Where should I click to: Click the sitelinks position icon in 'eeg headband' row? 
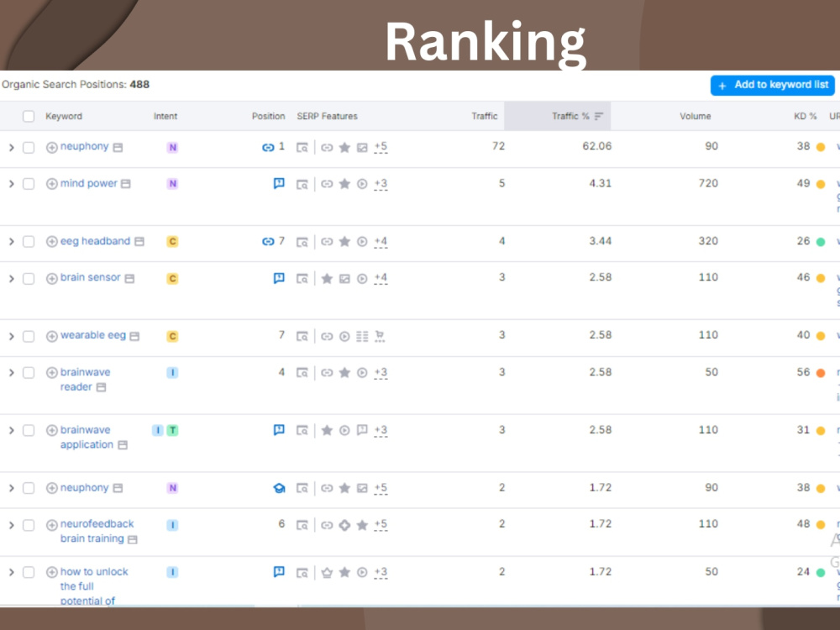268,242
